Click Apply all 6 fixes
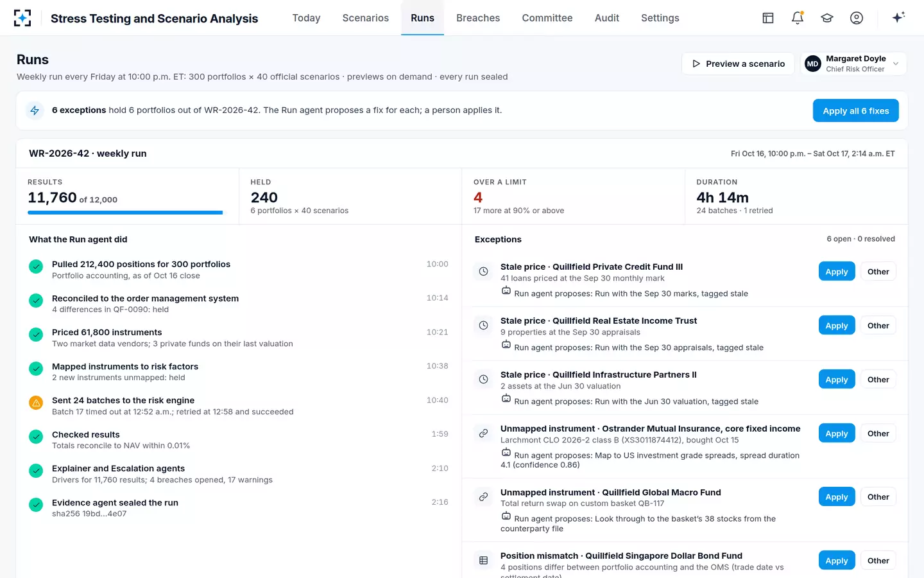 pos(855,110)
